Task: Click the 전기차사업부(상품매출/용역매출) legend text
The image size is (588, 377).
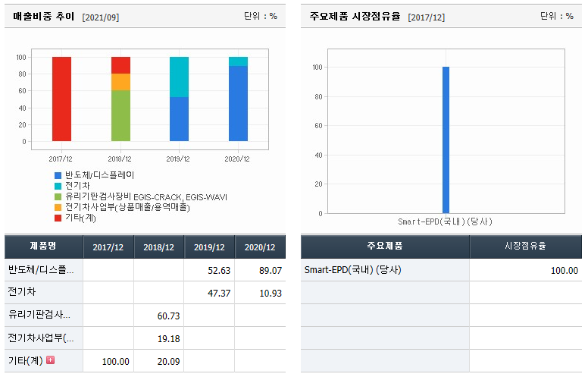Action: (x=127, y=207)
